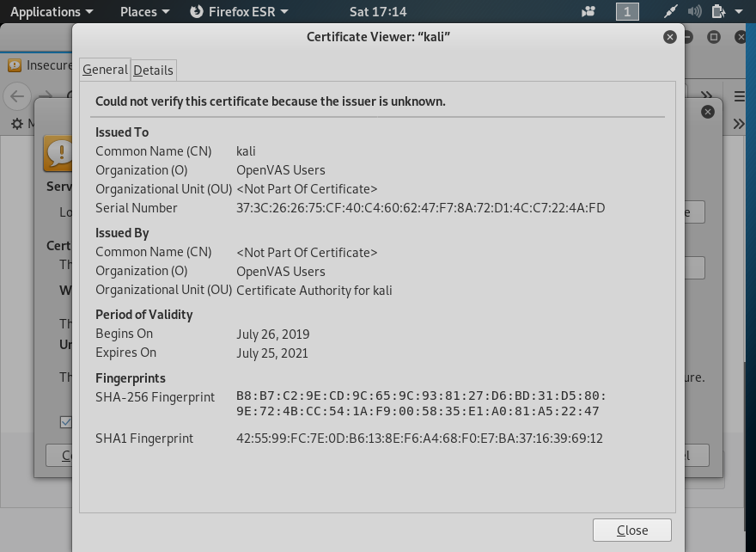Viewport: 756px width, 552px height.
Task: Expand bookmarks bar overflow chevron
Action: 739,124
